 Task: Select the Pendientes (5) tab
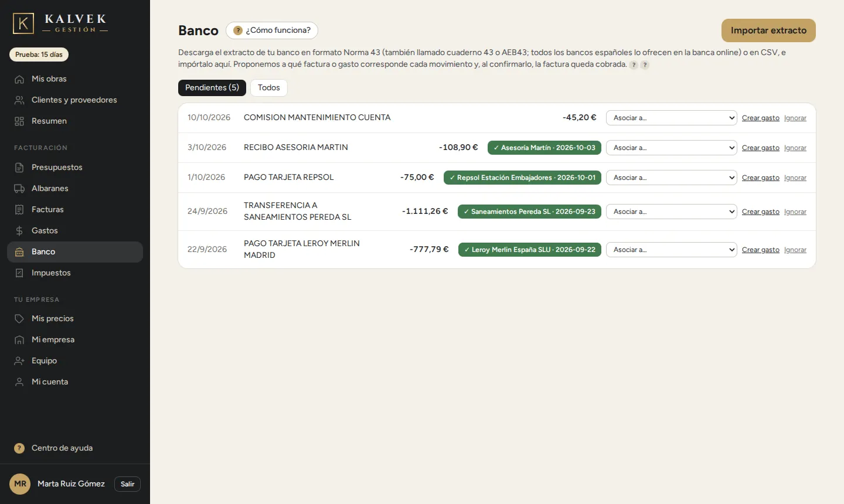pos(212,88)
